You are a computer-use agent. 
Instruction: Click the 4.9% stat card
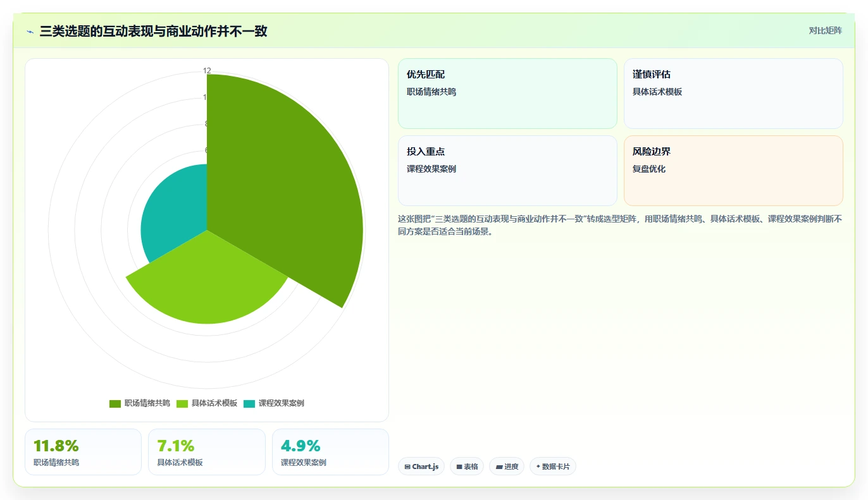pyautogui.click(x=330, y=452)
